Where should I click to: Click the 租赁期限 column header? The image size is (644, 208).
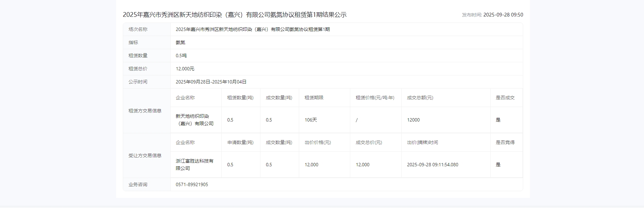coord(314,98)
